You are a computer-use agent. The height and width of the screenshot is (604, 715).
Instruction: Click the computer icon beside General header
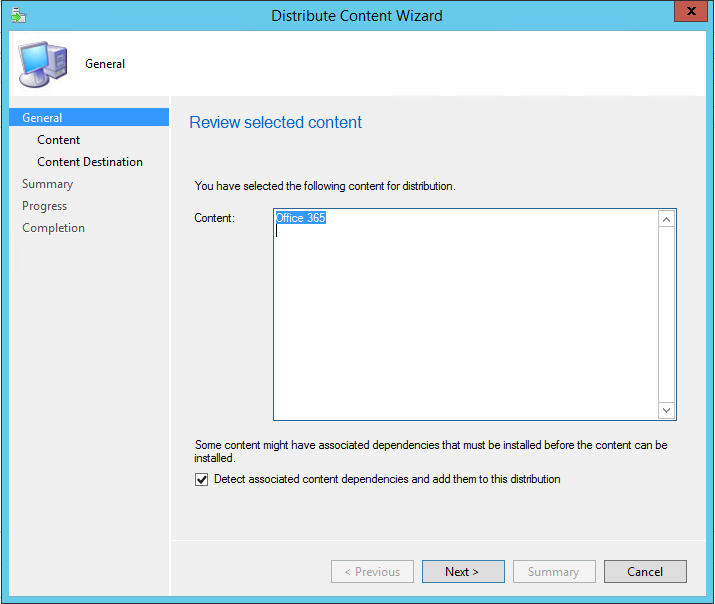[x=43, y=64]
